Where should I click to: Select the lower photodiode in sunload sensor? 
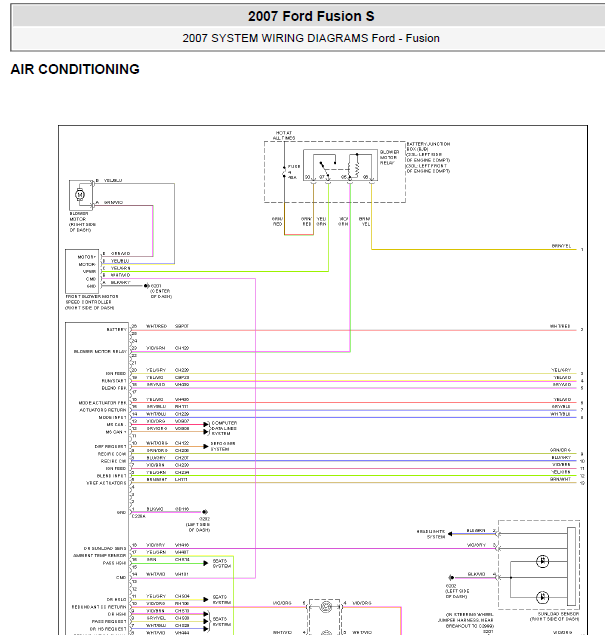tap(542, 597)
